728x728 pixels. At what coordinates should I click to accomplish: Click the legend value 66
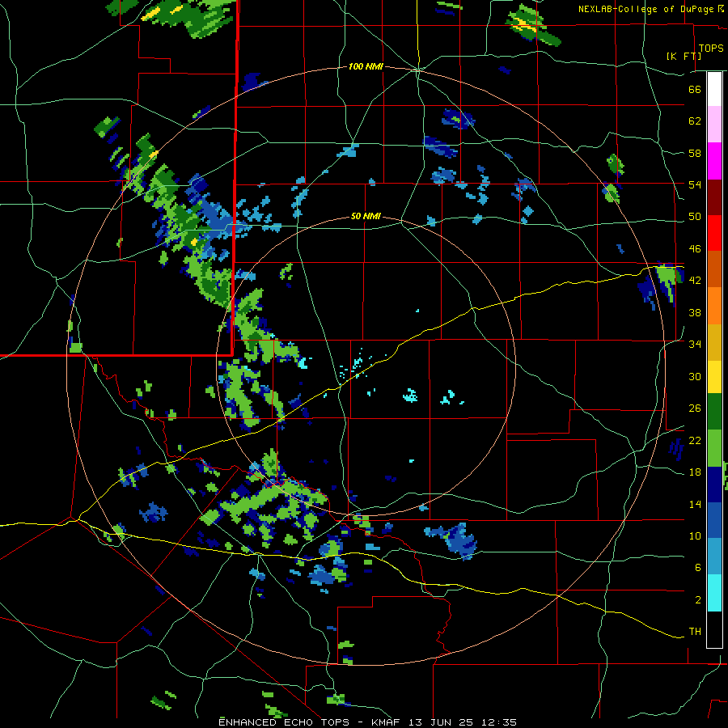click(x=695, y=89)
